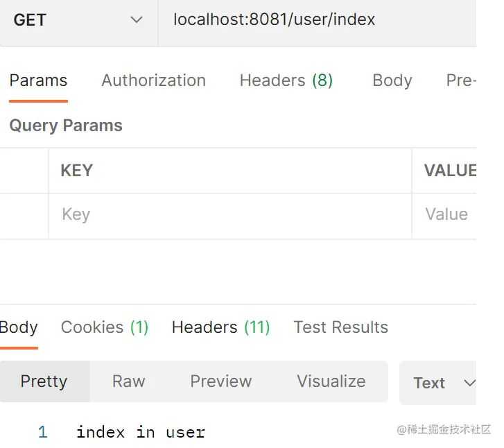This screenshot has width=504, height=448.
Task: Select the response Body tab beside Cookies
Action: coord(19,327)
